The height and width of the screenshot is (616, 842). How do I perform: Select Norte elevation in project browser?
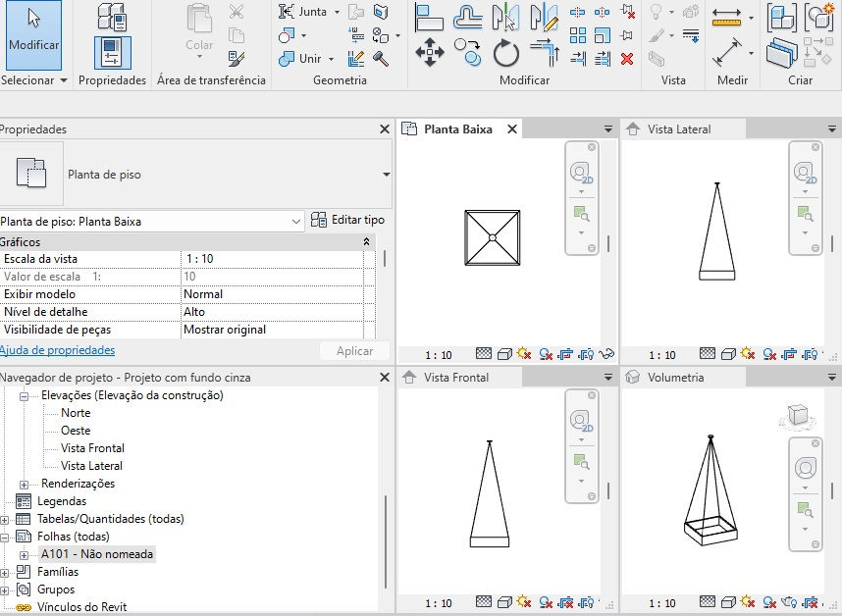point(76,413)
